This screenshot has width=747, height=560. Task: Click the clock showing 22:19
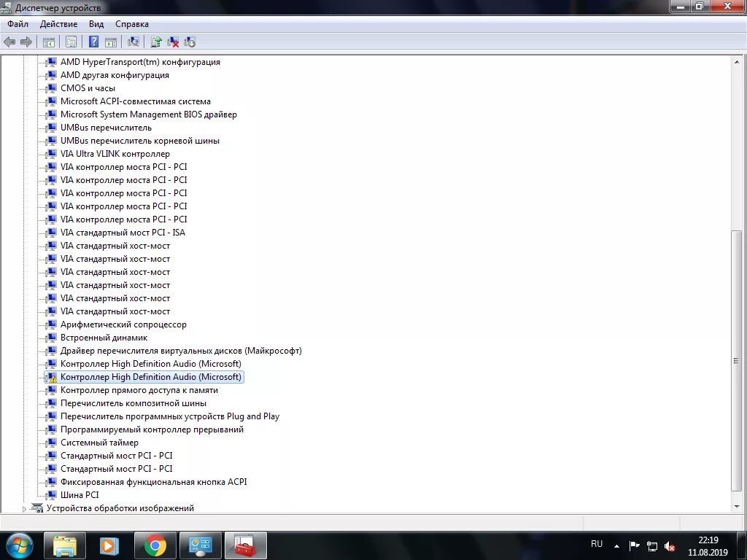(708, 540)
